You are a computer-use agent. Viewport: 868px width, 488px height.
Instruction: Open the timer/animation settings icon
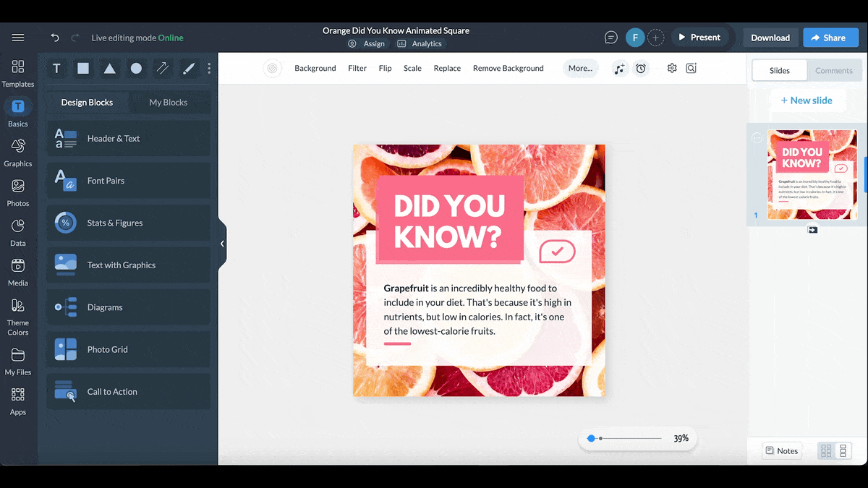pos(641,68)
